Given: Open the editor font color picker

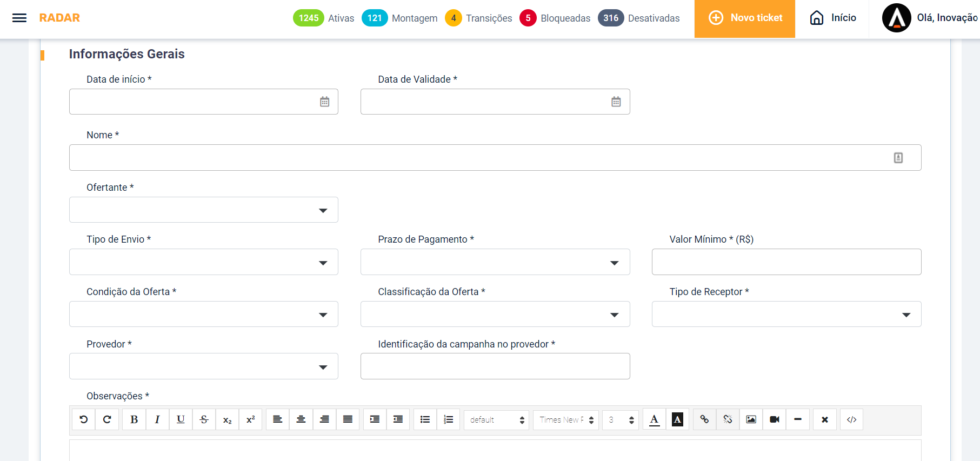Looking at the screenshot, I should [x=654, y=419].
